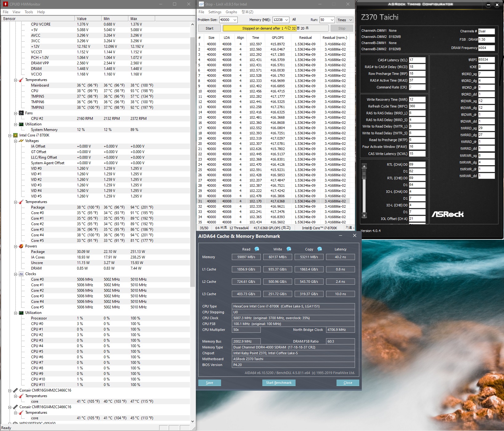504x431 pixels.
Task: Click the tREFI value field
Action: click(x=486, y=60)
